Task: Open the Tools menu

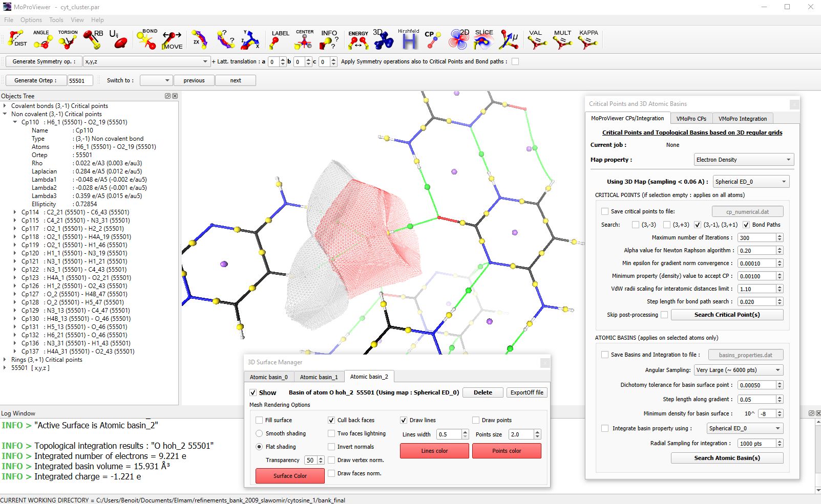Action: point(56,20)
